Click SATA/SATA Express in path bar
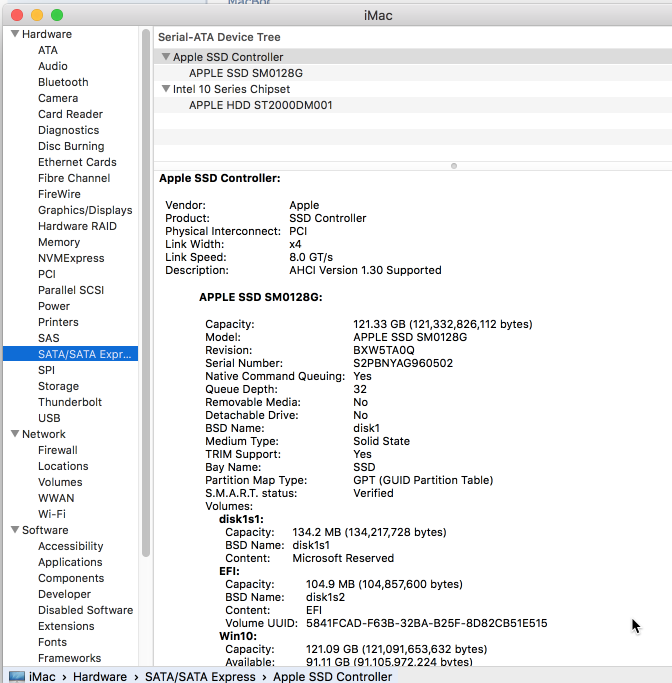This screenshot has width=672, height=683. pyautogui.click(x=200, y=676)
